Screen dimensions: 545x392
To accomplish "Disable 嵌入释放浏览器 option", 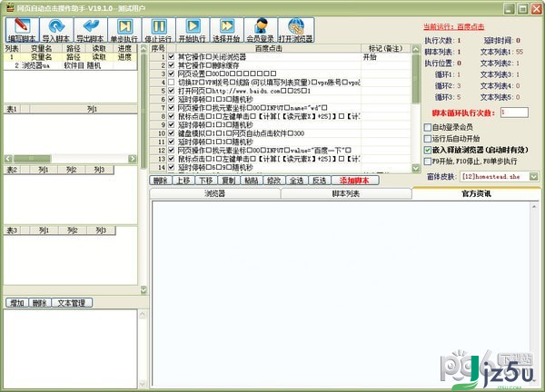I will click(428, 150).
